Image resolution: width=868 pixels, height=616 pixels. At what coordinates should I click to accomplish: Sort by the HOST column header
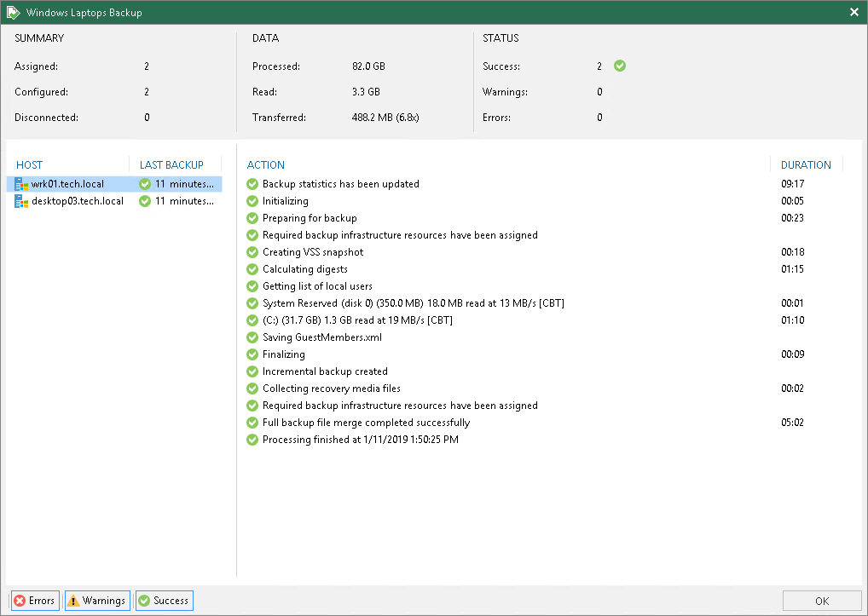(29, 164)
